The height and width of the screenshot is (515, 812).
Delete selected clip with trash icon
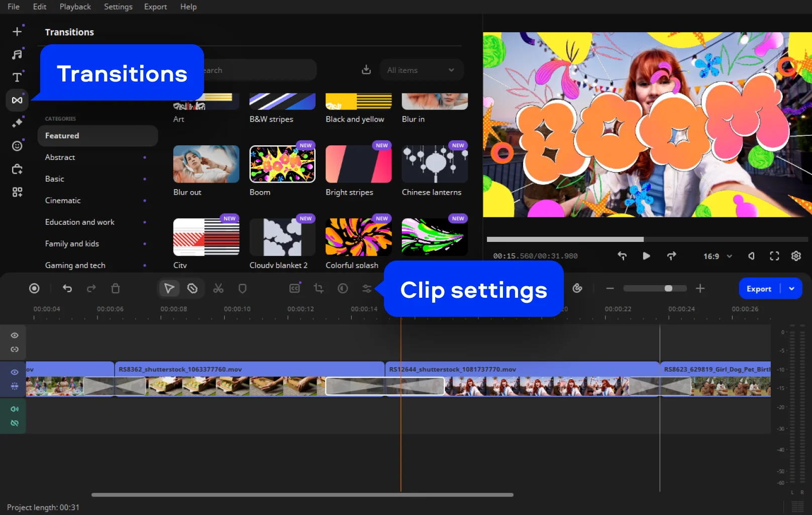pos(116,289)
